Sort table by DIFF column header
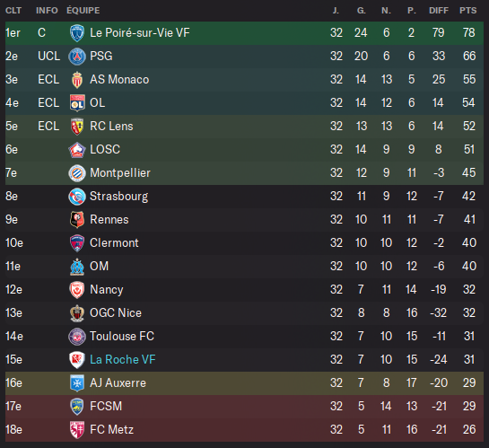489x448 pixels. coord(439,11)
